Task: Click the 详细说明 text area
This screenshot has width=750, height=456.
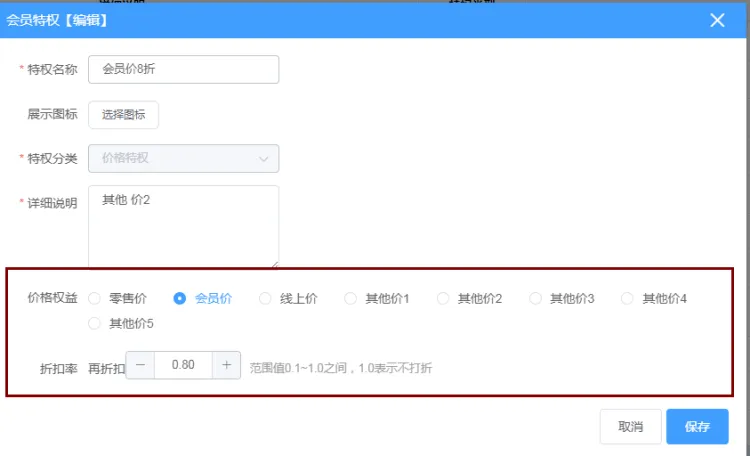Action: (x=184, y=226)
